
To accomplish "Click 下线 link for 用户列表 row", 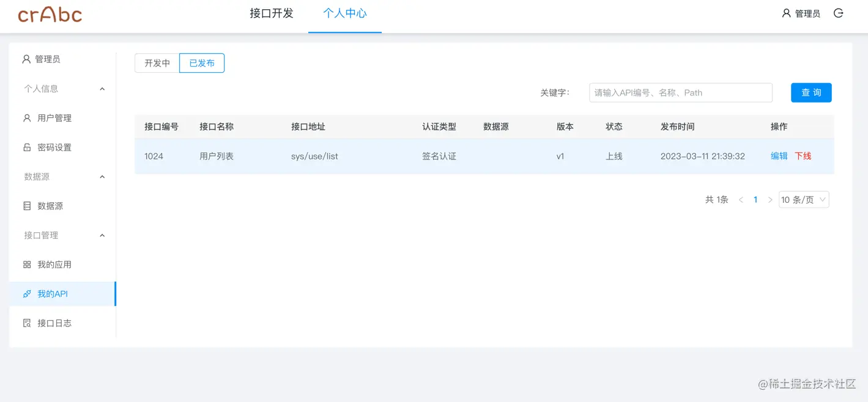I will (803, 156).
